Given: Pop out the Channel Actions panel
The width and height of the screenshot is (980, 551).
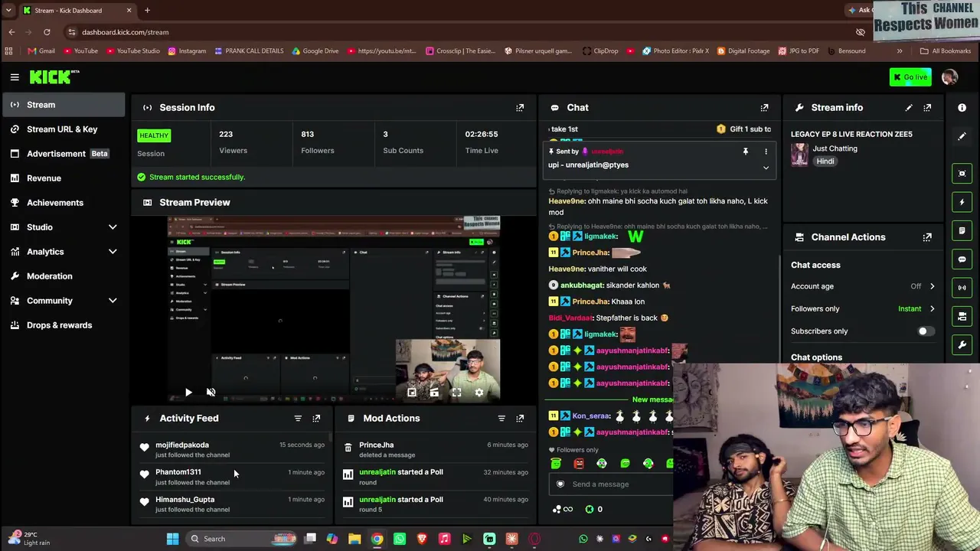Looking at the screenshot, I should [x=927, y=237].
